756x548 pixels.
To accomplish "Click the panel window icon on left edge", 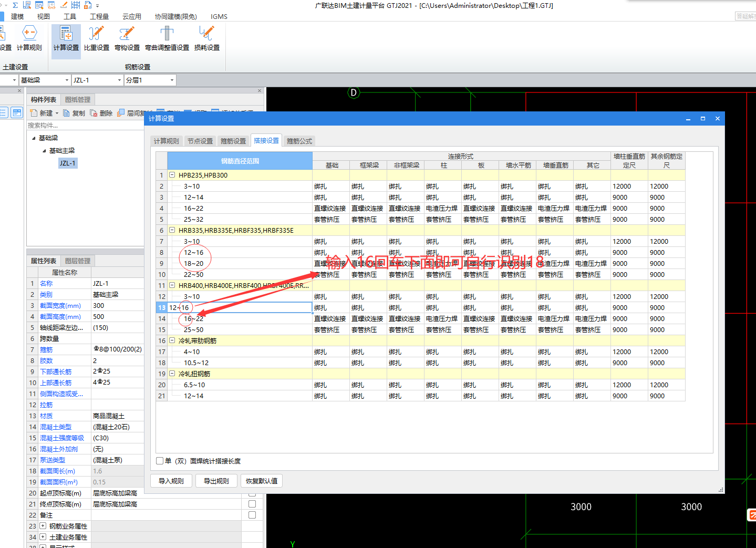I will pyautogui.click(x=17, y=112).
